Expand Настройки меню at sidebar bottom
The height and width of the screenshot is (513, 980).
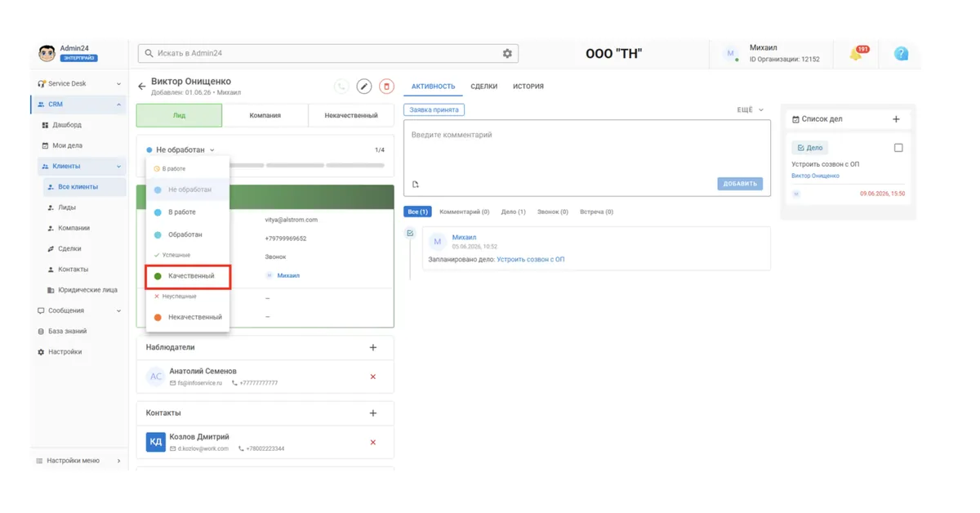pos(118,461)
